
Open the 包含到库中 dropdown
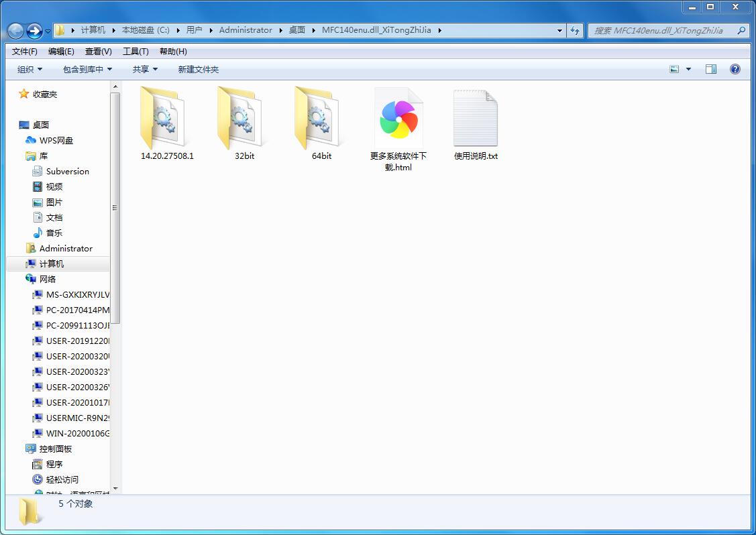tap(87, 70)
